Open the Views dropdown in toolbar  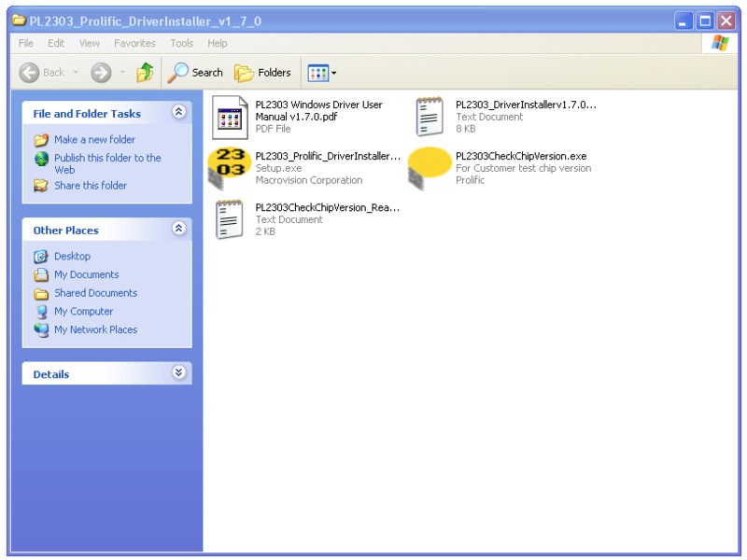(322, 73)
